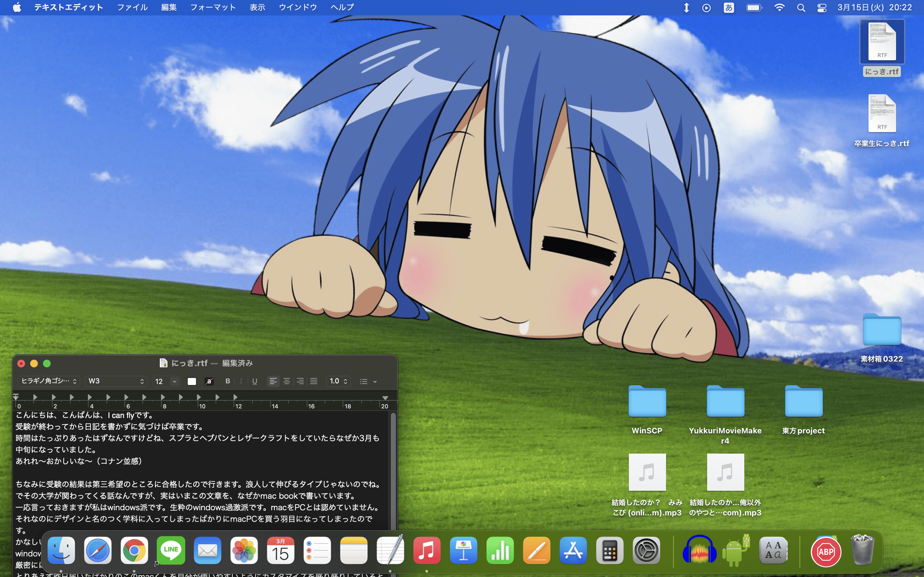The width and height of the screenshot is (924, 577).
Task: Click the Spotlight search icon in menu bar
Action: 801,8
